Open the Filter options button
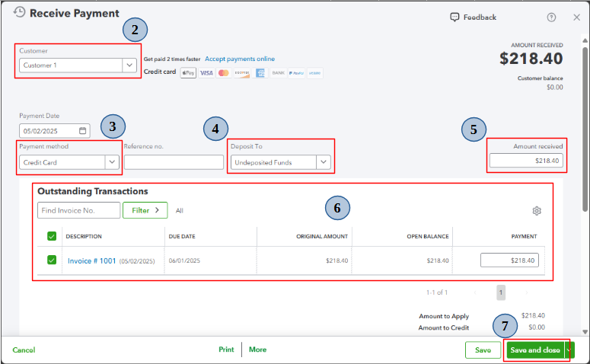590x364 pixels. pyautogui.click(x=145, y=210)
